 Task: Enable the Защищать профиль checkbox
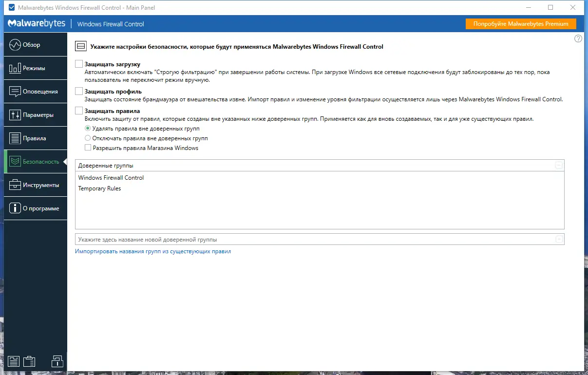tap(79, 91)
